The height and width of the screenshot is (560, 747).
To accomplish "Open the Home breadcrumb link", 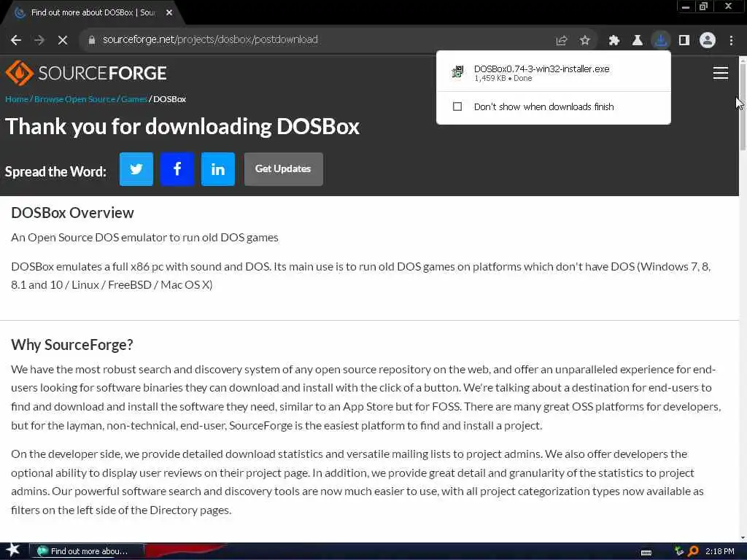I will tap(17, 99).
